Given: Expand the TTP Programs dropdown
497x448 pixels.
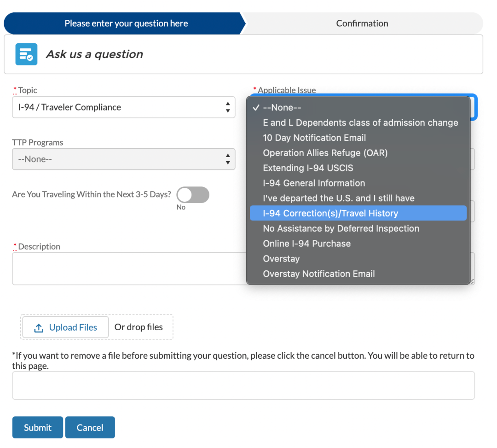Looking at the screenshot, I should pyautogui.click(x=123, y=159).
